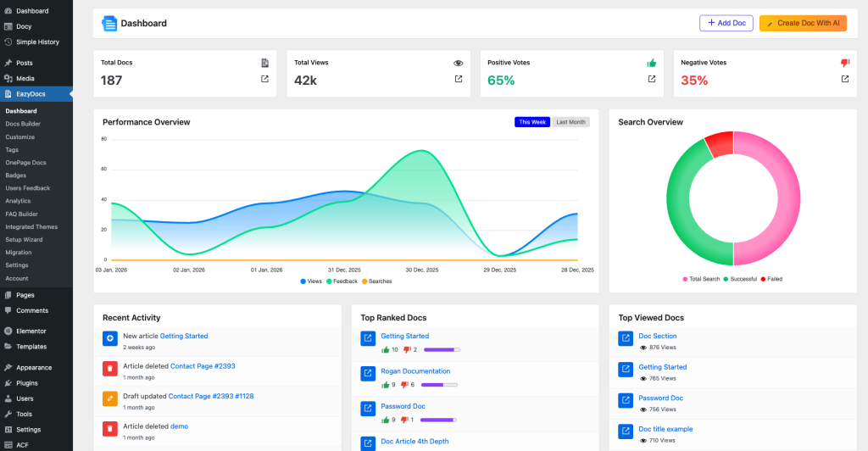Screen dimensions: 868x451
Task: Open external link icon in Positive Votes card
Action: coord(652,79)
